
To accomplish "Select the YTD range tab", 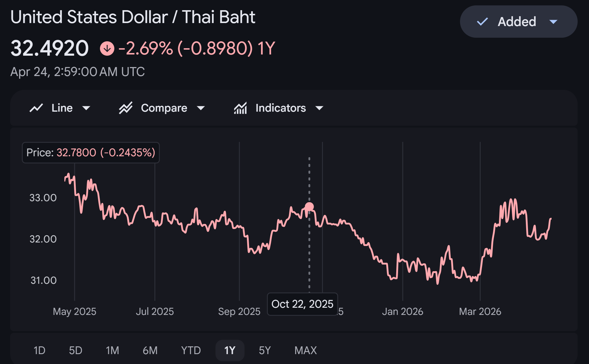I will tap(191, 350).
